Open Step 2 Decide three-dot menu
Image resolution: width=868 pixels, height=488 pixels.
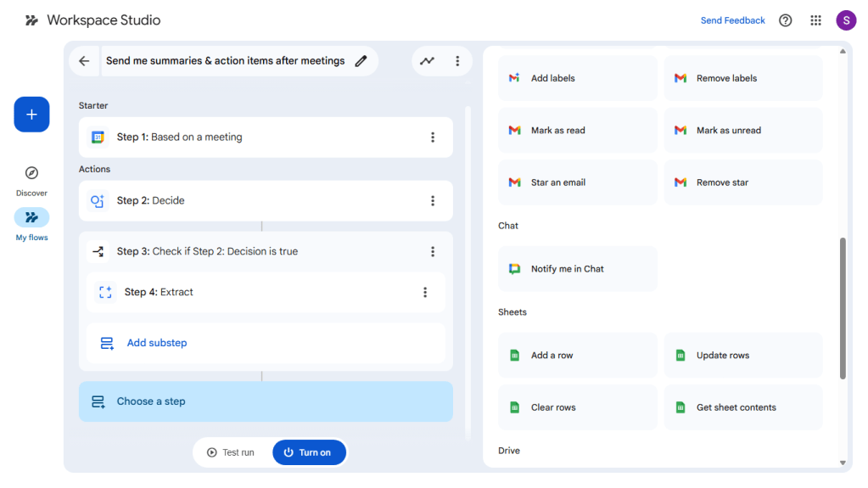point(433,201)
